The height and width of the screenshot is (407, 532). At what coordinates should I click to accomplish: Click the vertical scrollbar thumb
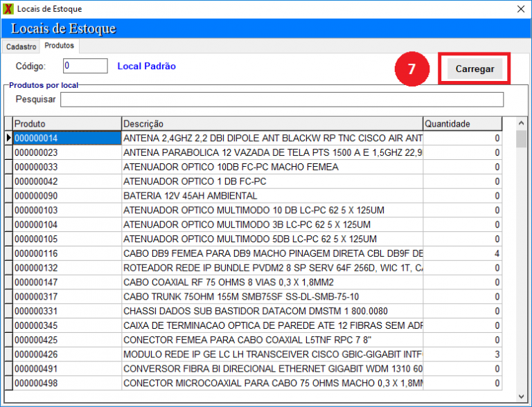click(x=521, y=139)
